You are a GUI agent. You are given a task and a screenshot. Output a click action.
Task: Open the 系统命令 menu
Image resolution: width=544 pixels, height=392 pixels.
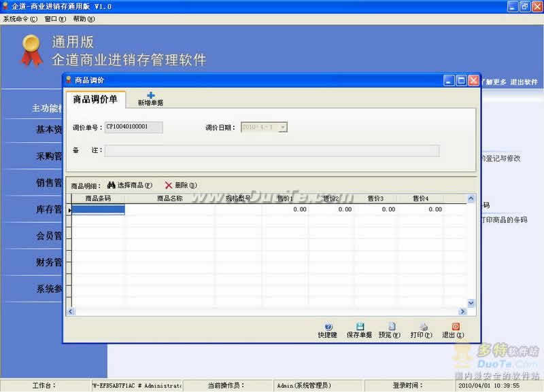(x=20, y=19)
